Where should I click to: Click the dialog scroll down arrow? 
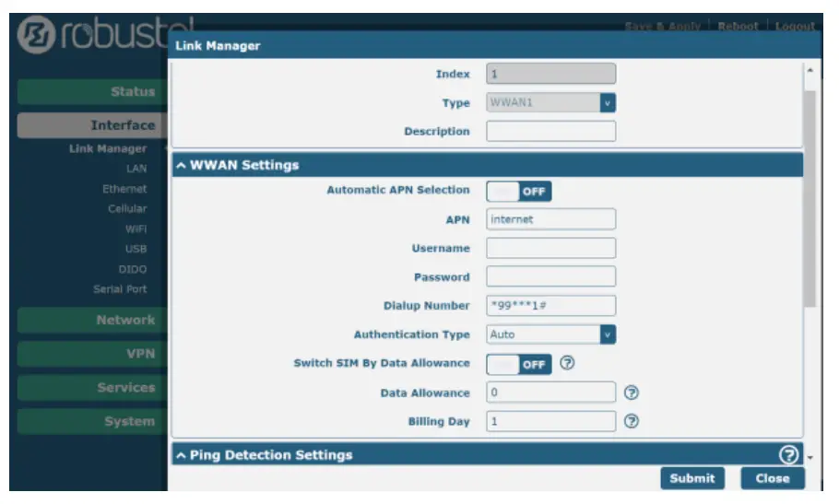(x=810, y=458)
